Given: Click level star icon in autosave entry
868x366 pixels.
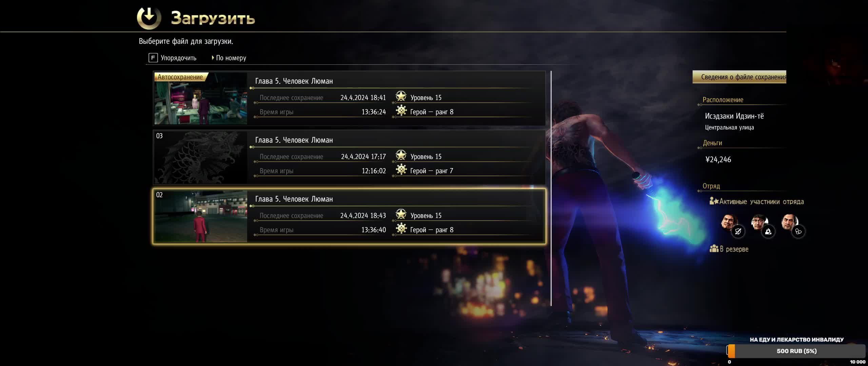Looking at the screenshot, I should click(x=401, y=97).
